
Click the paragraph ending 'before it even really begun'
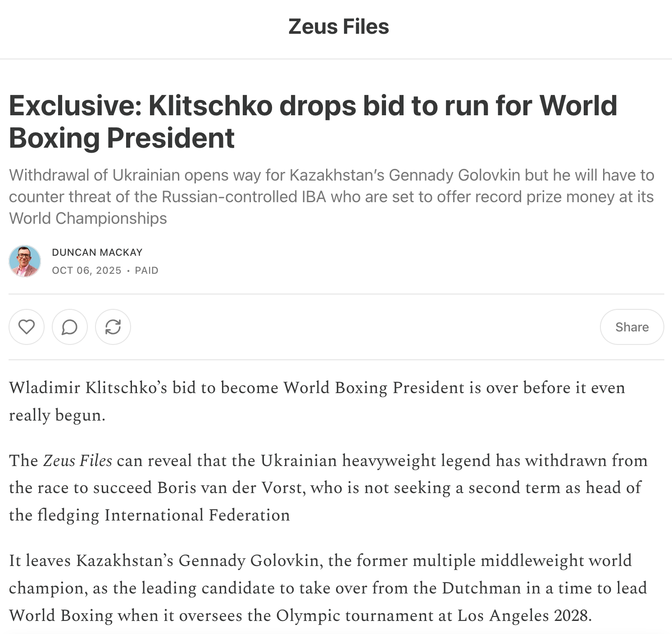317,401
